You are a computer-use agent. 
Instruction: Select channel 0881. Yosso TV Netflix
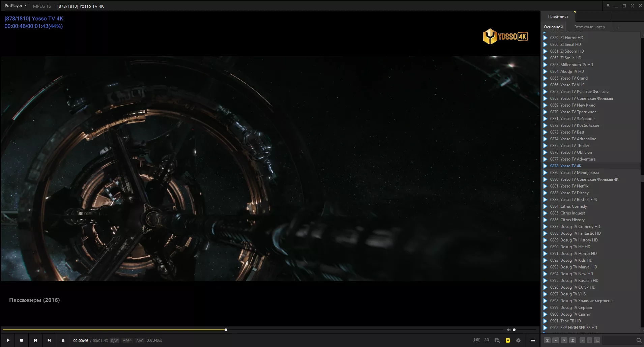click(x=591, y=186)
